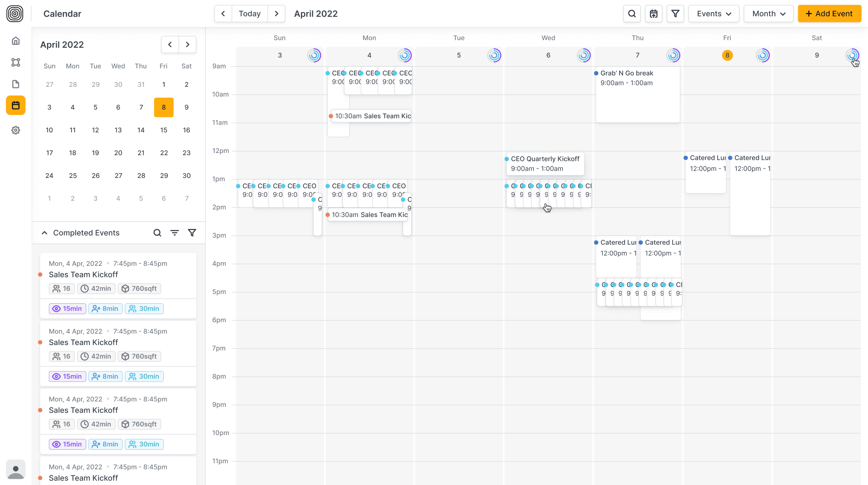868x485 pixels.
Task: Click the calendar sync icon in toolbar
Action: tap(654, 14)
